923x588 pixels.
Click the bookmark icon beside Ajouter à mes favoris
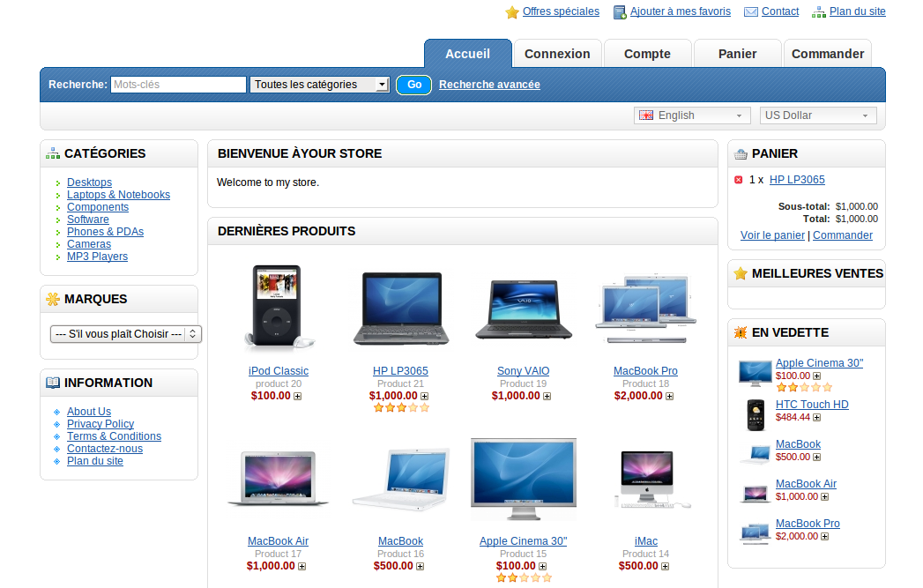pos(620,11)
